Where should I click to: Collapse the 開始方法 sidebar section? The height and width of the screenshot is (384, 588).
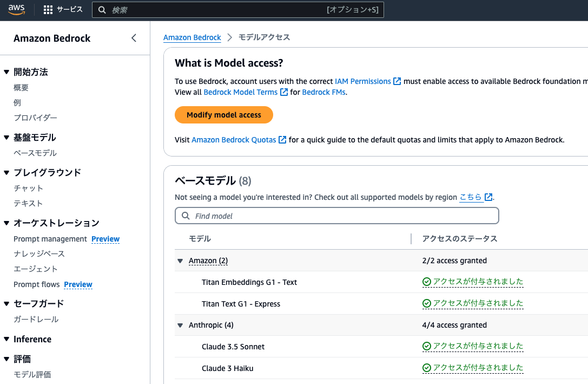[6, 71]
